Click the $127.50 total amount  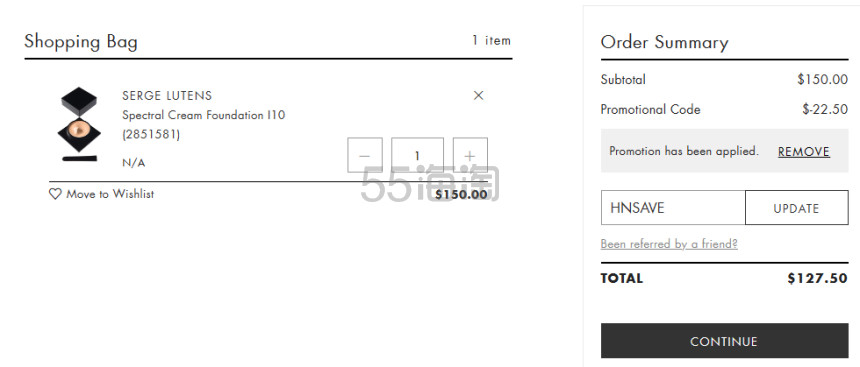click(817, 278)
